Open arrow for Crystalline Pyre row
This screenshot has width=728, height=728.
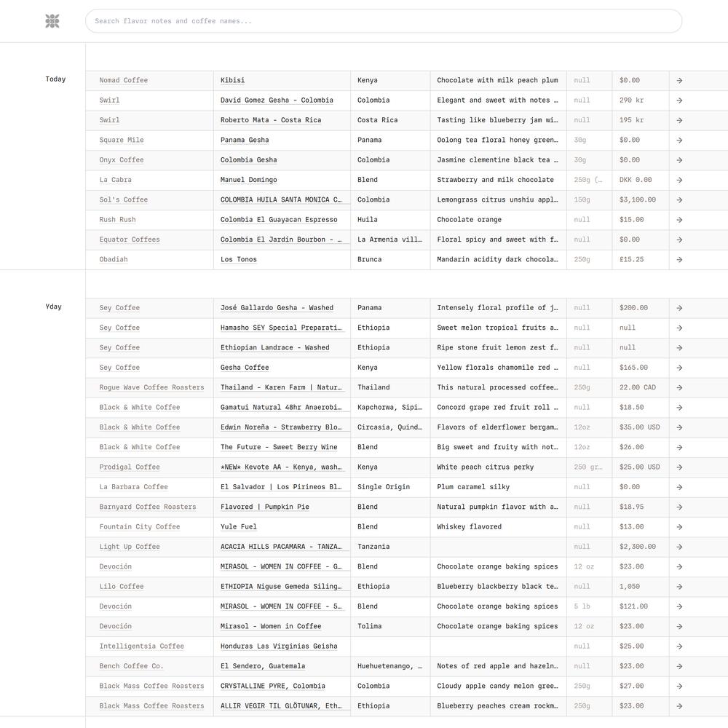(x=679, y=687)
